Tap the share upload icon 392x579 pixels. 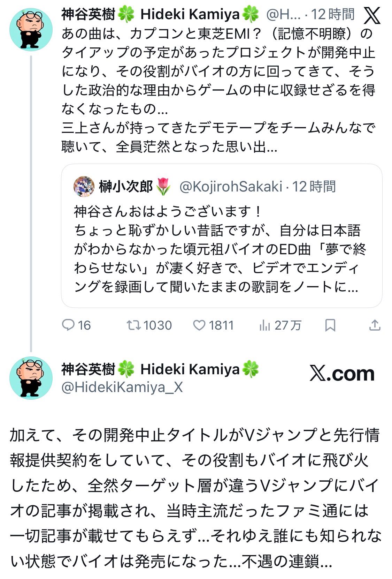click(374, 325)
